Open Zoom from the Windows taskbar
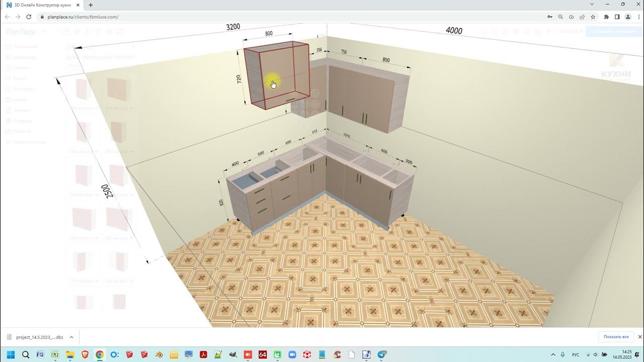Screen dimensions: 644x362 292,354
